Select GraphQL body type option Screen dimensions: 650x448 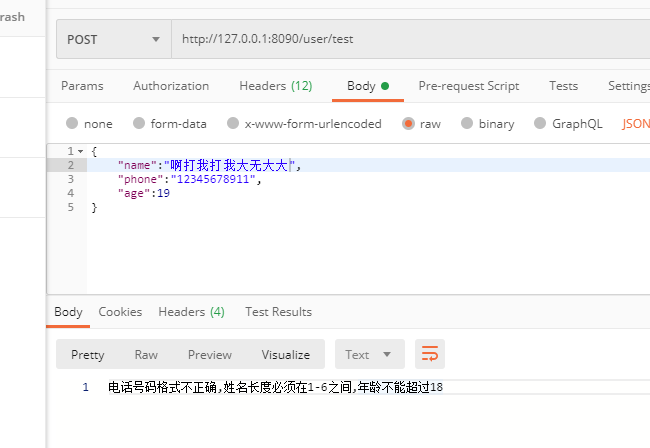(x=541, y=124)
